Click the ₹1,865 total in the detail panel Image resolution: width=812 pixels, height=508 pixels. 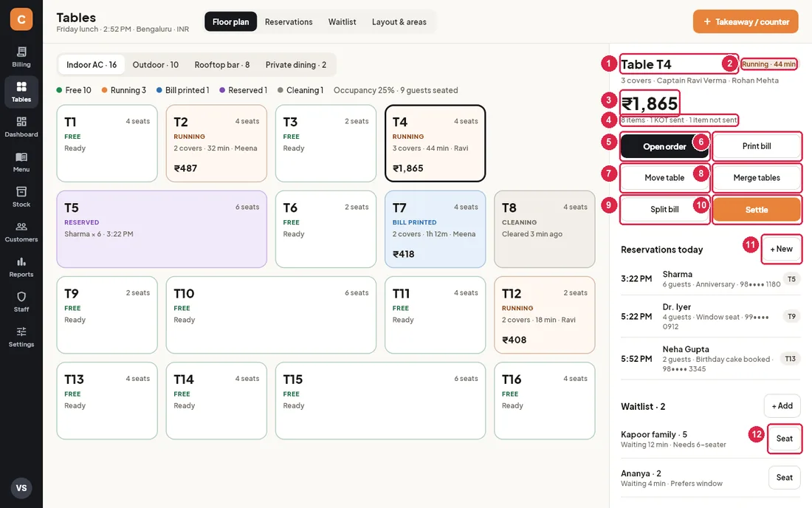(650, 103)
